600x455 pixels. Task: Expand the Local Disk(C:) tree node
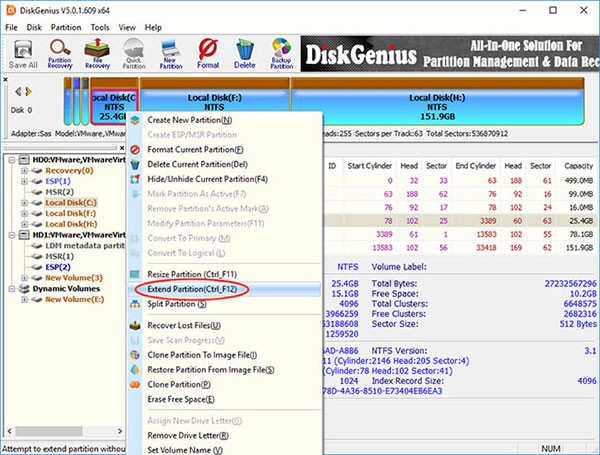(x=23, y=201)
